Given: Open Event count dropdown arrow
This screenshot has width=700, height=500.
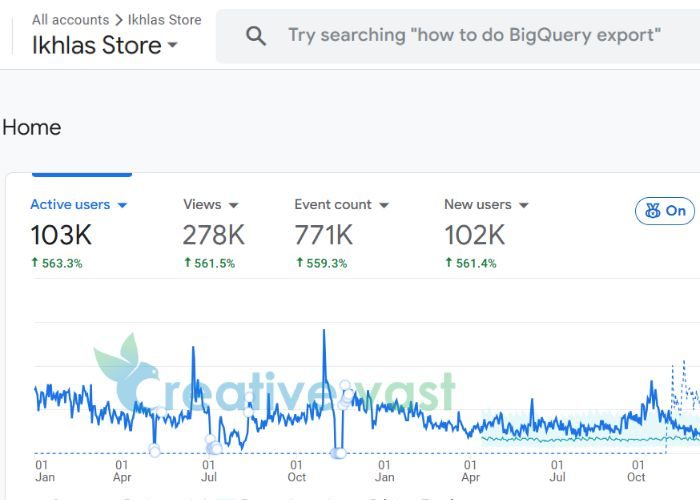Looking at the screenshot, I should point(384,205).
